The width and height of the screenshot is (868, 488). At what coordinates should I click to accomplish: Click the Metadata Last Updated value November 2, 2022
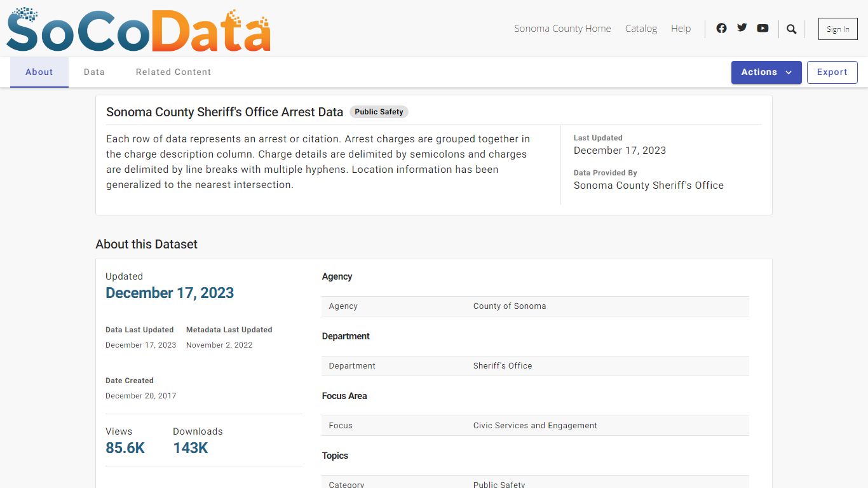pyautogui.click(x=219, y=345)
